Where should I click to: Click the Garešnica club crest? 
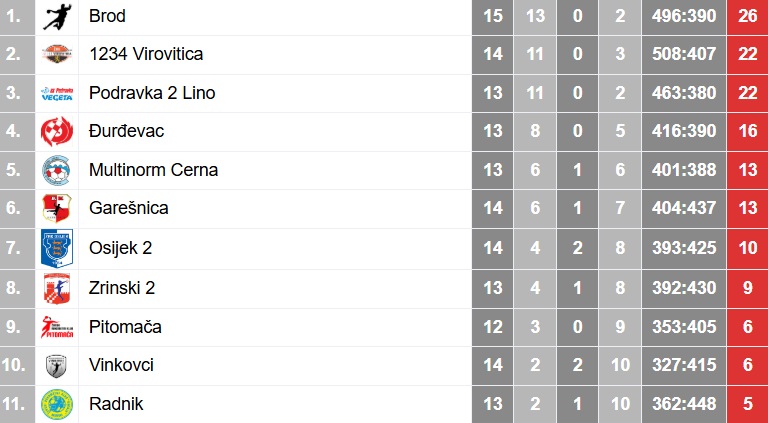click(x=57, y=208)
